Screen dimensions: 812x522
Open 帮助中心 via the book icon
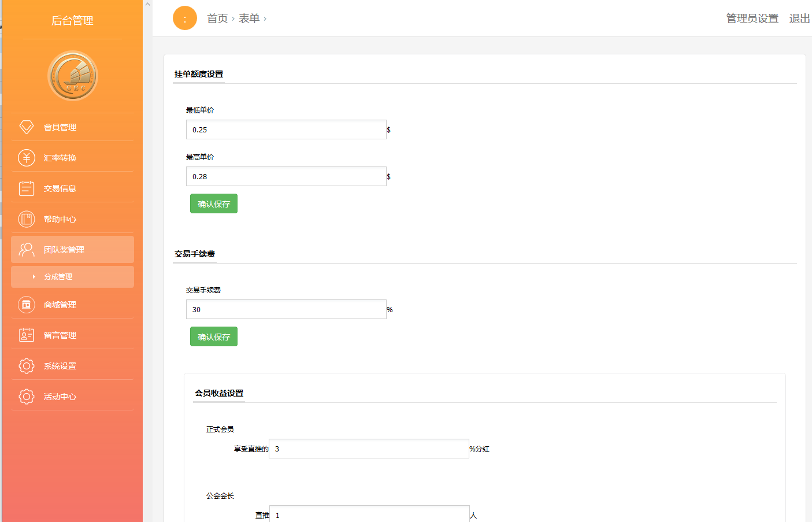click(x=27, y=219)
